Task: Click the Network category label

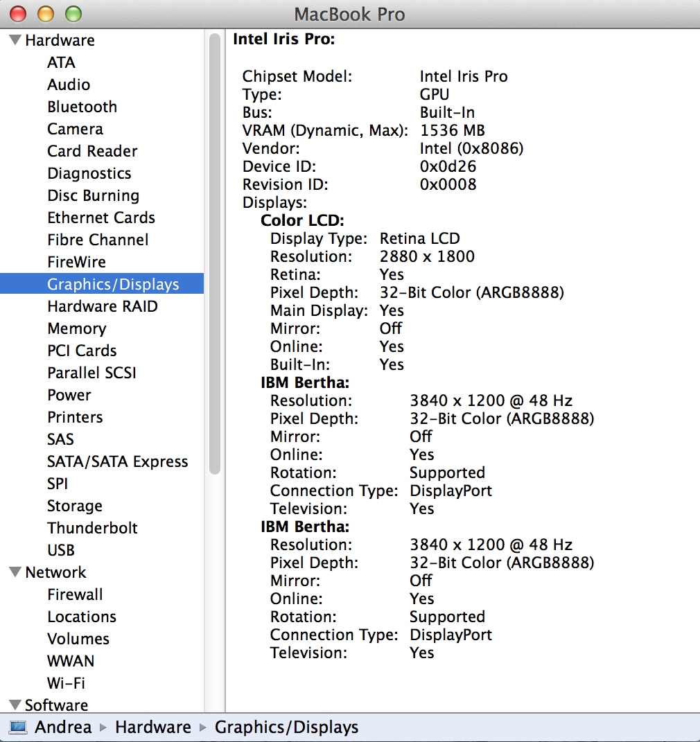Action: [x=56, y=572]
